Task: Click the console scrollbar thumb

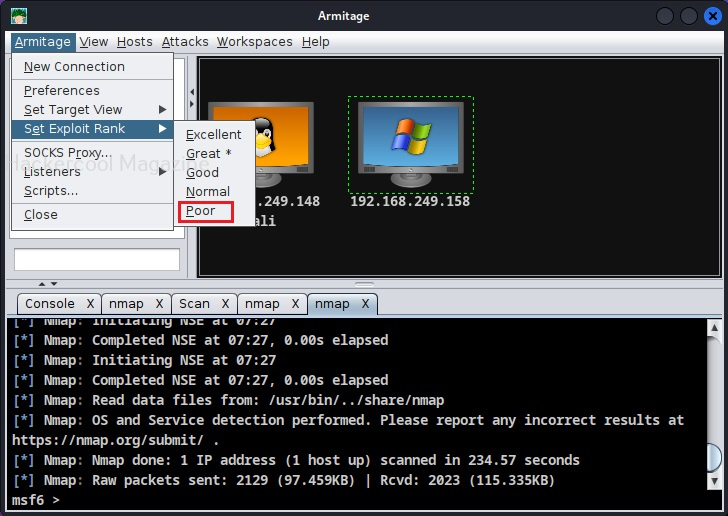Action: coord(715,457)
